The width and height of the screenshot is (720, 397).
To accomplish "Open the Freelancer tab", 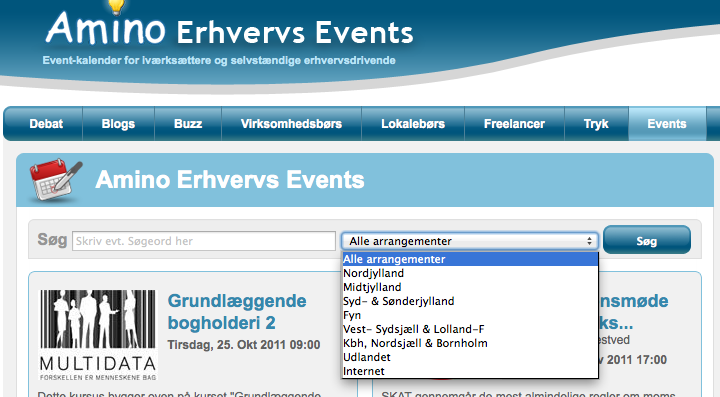I will tap(514, 124).
